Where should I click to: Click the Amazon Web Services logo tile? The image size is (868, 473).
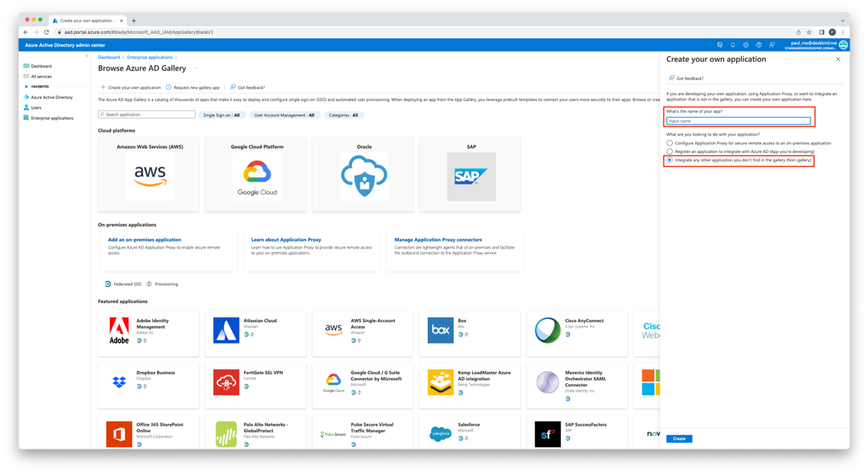coord(150,176)
